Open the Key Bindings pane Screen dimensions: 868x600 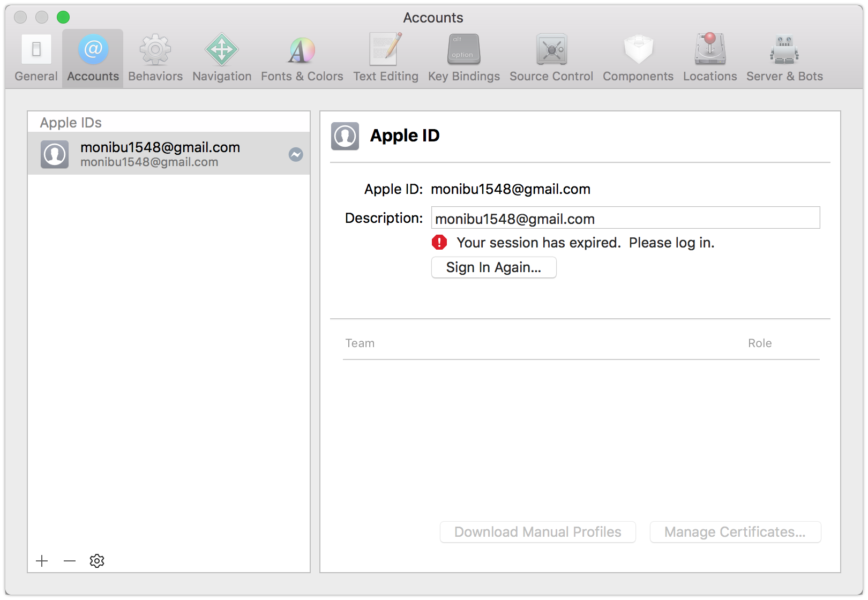pyautogui.click(x=463, y=58)
